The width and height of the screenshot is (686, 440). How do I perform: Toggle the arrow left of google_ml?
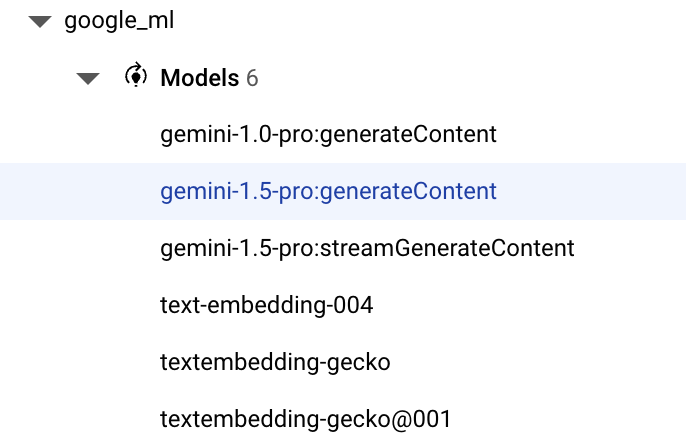tap(40, 22)
